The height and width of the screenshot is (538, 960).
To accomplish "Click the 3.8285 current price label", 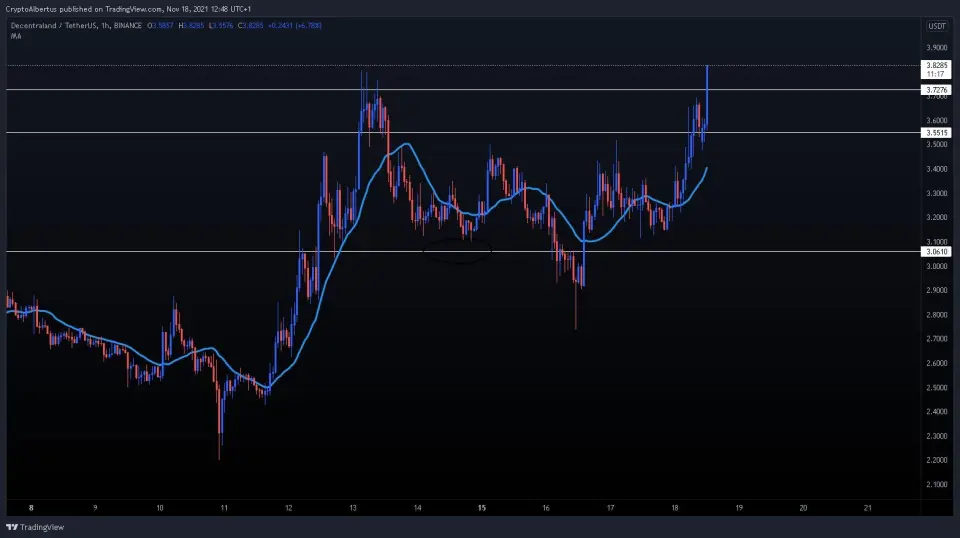I will click(937, 65).
